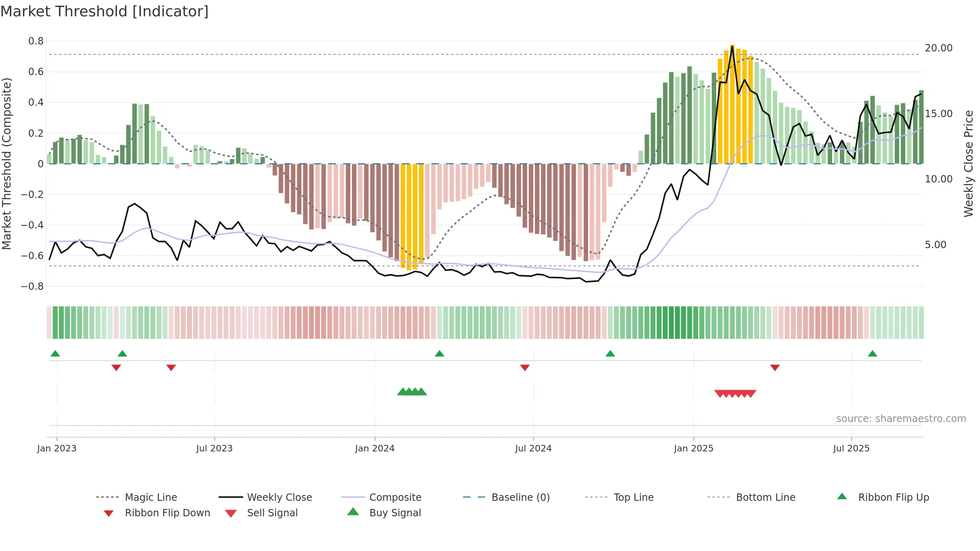Click the Weekly Close Price axis title
The width and height of the screenshot is (980, 551).
pyautogui.click(x=969, y=164)
